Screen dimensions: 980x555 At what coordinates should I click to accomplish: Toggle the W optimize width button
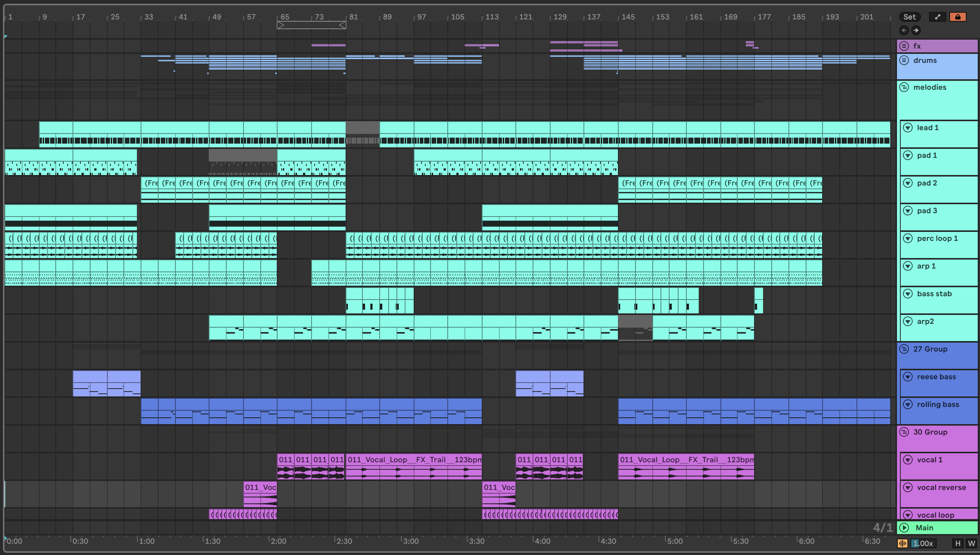click(971, 543)
